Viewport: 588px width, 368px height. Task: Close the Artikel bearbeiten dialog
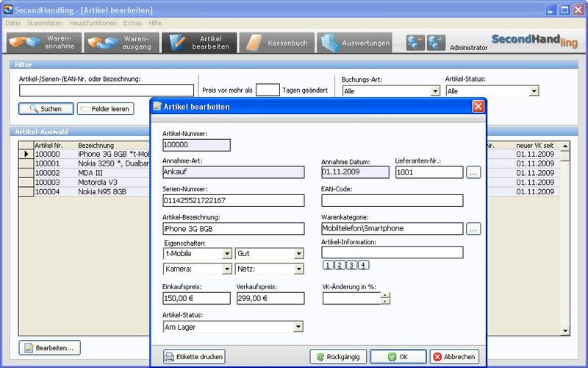[478, 107]
